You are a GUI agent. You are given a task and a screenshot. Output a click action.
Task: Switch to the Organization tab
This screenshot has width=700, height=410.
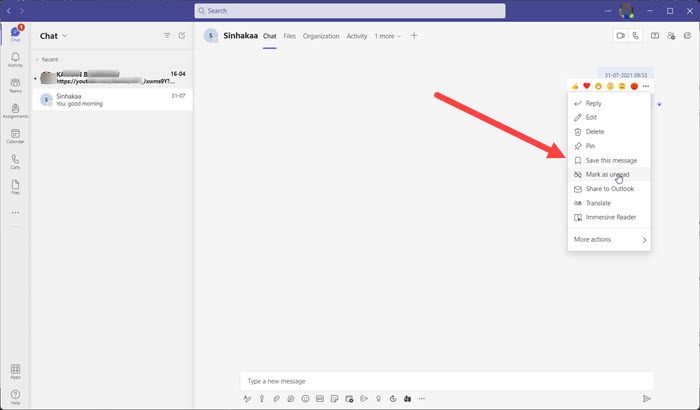tap(321, 36)
